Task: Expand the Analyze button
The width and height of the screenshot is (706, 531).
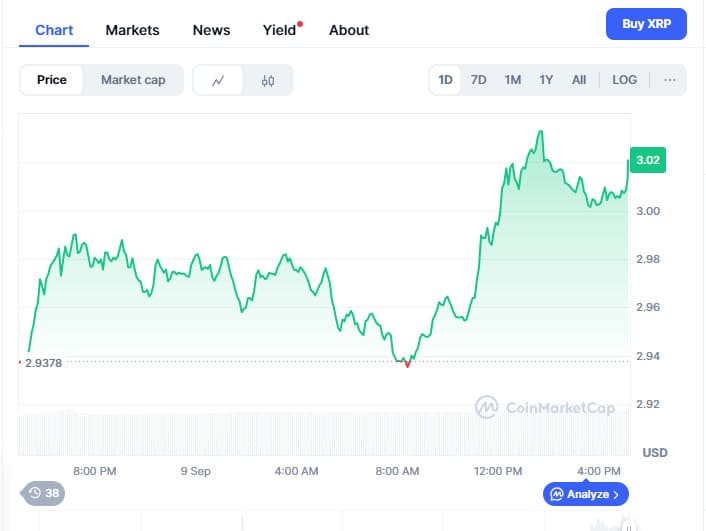Action: pyautogui.click(x=586, y=494)
